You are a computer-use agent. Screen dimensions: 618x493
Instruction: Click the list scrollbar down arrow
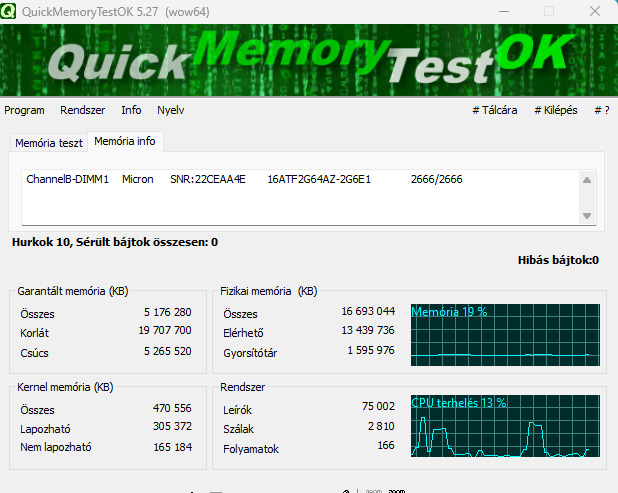coord(587,216)
